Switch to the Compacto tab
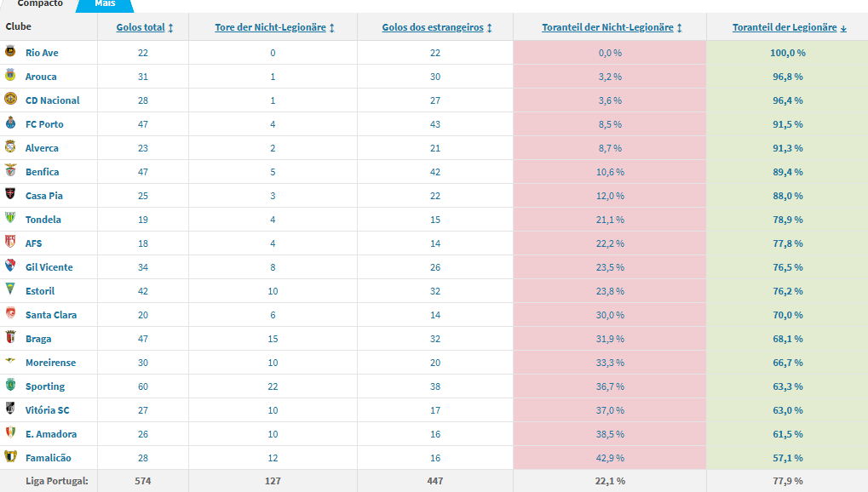Viewport: 868px width, 492px height. point(40,4)
